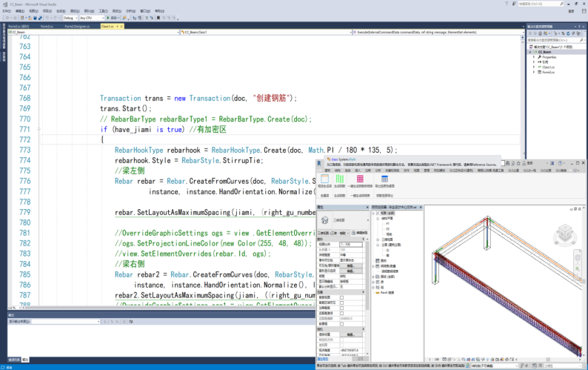Image resolution: width=588 pixels, height=370 pixels.
Task: Select Form2.cs in Solution Explorer
Action: pyautogui.click(x=548, y=72)
